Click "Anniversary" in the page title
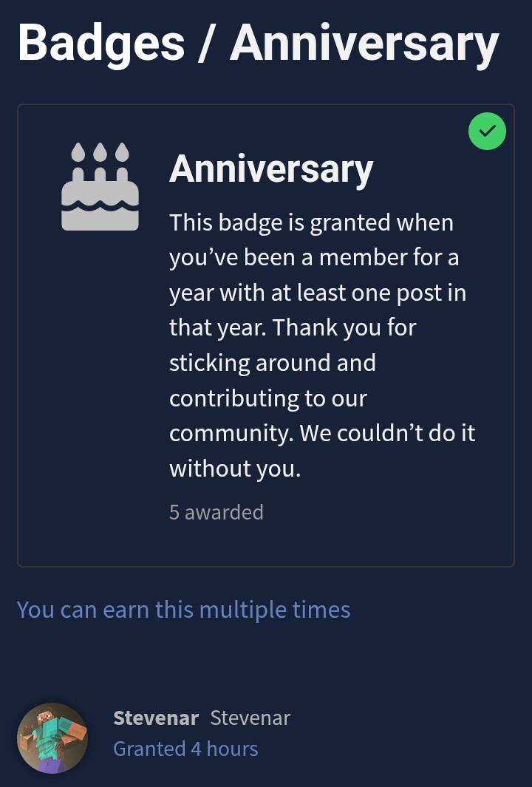The image size is (532, 787). pos(364,42)
